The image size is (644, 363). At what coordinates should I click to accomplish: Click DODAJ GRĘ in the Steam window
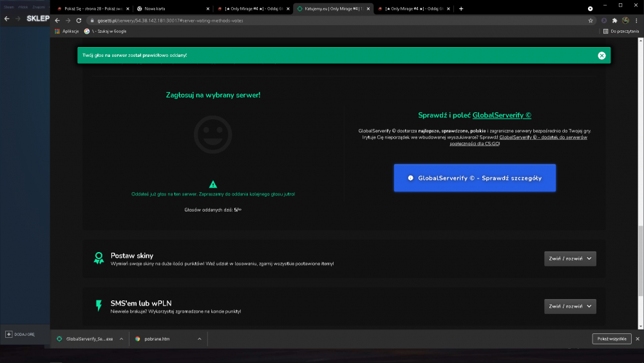tap(20, 334)
